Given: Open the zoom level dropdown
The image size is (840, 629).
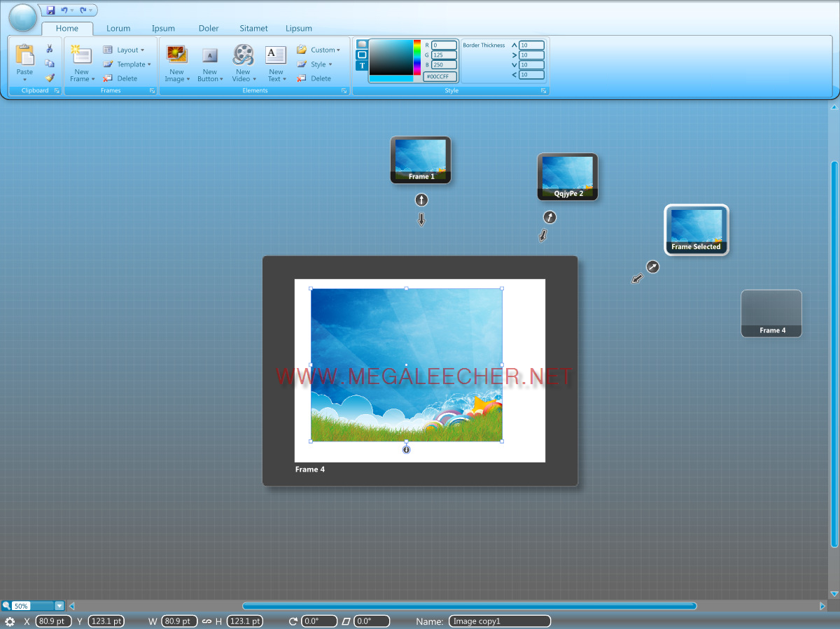Looking at the screenshot, I should [59, 606].
